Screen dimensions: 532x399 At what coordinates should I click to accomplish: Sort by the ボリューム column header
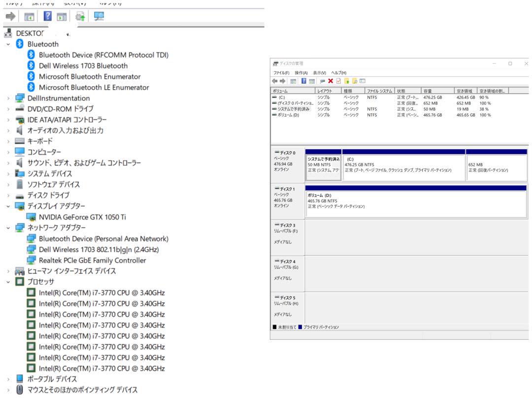(293, 91)
